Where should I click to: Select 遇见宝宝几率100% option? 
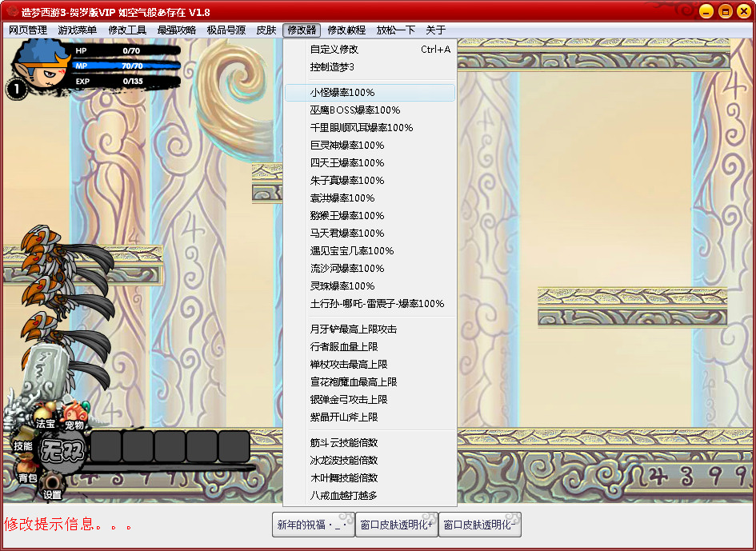point(370,250)
